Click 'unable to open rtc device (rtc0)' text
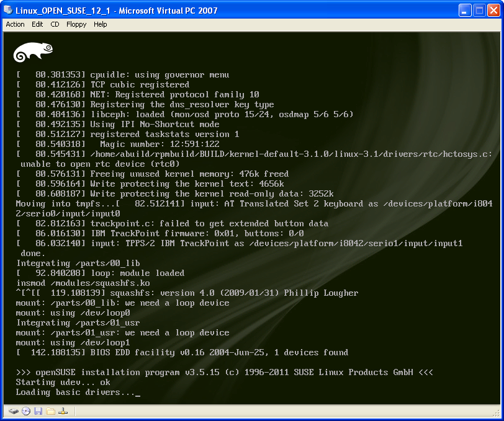Image resolution: width=504 pixels, height=421 pixels. click(100, 164)
